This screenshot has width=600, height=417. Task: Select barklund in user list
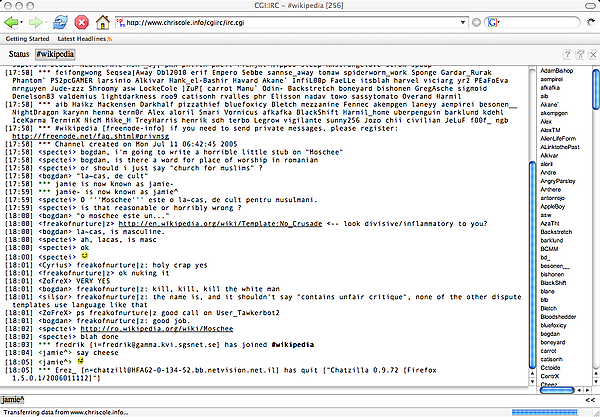pos(552,240)
